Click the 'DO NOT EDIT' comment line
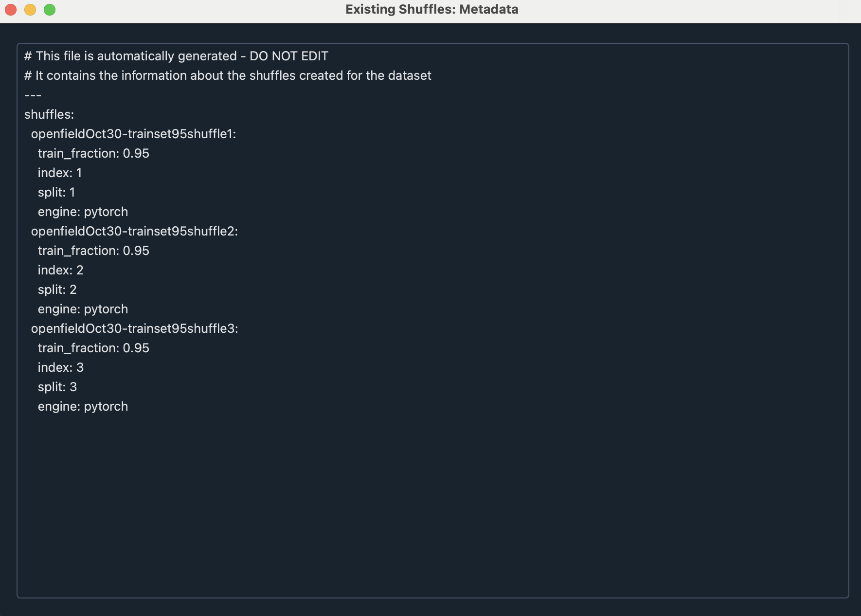 [x=176, y=56]
